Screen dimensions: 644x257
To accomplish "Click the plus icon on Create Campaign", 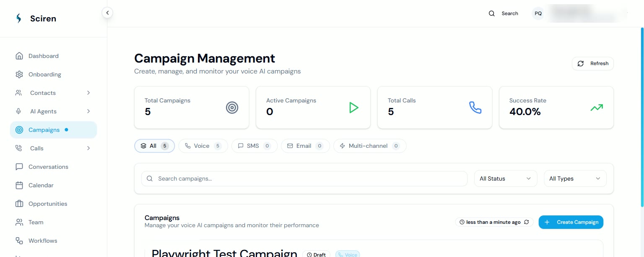I will click(x=547, y=222).
